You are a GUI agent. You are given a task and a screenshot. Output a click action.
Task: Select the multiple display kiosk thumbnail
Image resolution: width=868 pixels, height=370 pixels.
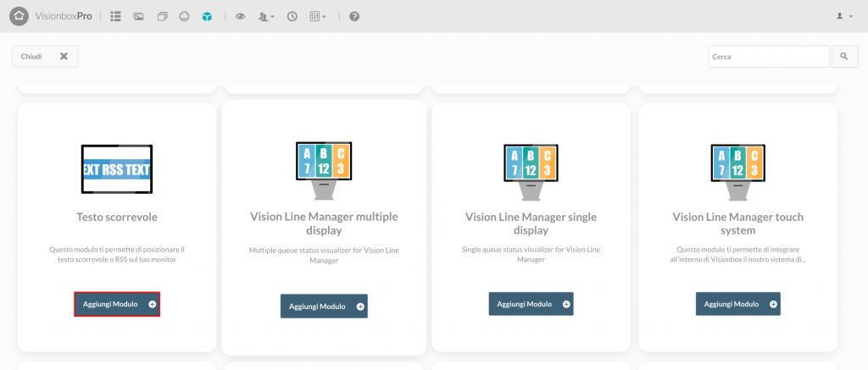coord(324,170)
